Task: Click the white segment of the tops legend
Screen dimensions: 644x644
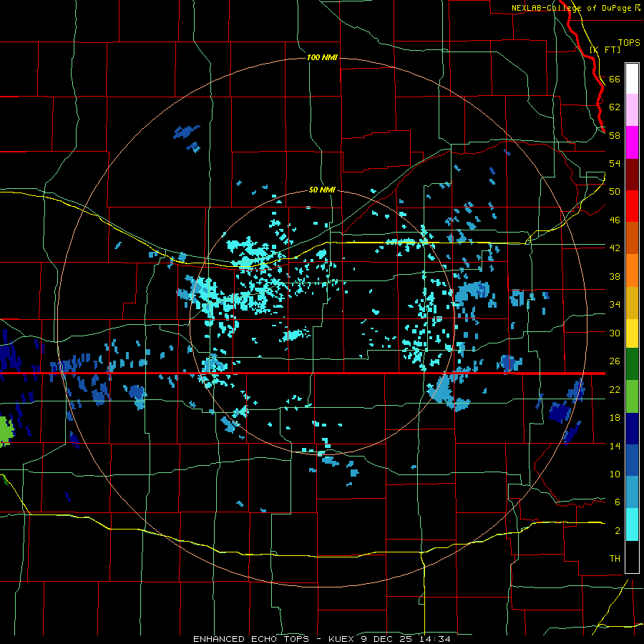Action: point(632,79)
